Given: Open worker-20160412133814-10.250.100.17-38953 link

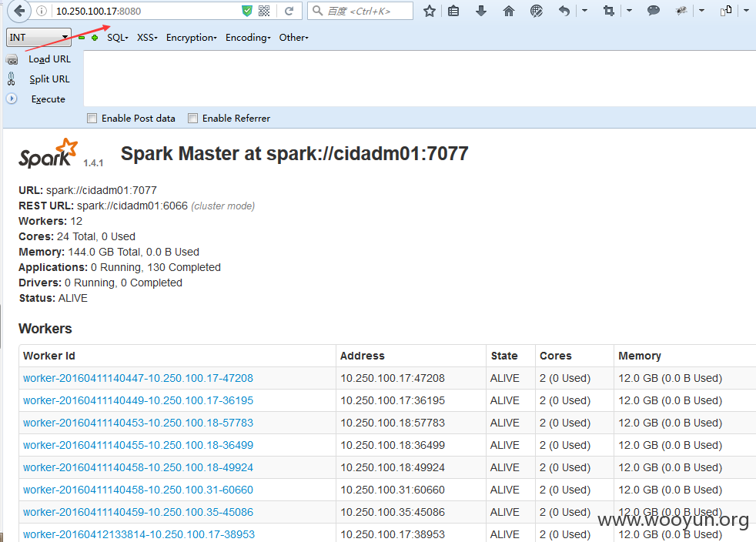Looking at the screenshot, I should (139, 534).
